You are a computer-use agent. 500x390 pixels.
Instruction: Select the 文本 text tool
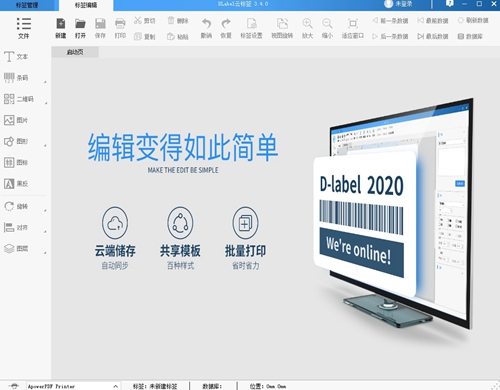tap(16, 57)
